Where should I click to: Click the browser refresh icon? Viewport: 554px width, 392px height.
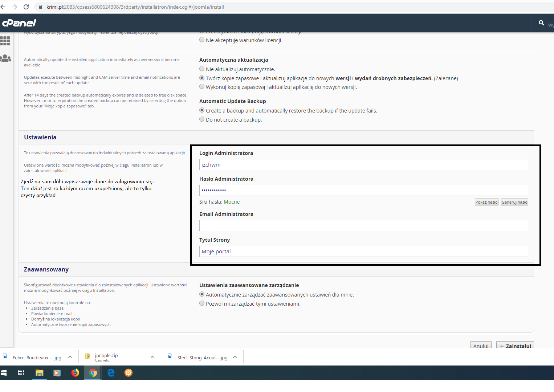click(x=25, y=7)
